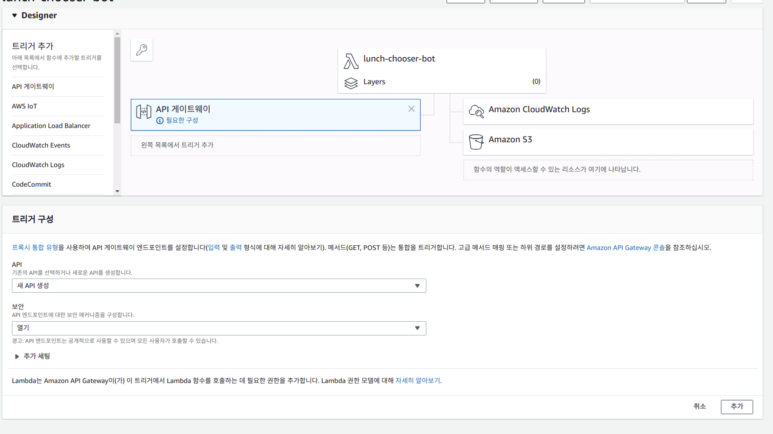This screenshot has width=773, height=434.
Task: Remove the API 게이트웨이 trigger with X
Action: [411, 108]
